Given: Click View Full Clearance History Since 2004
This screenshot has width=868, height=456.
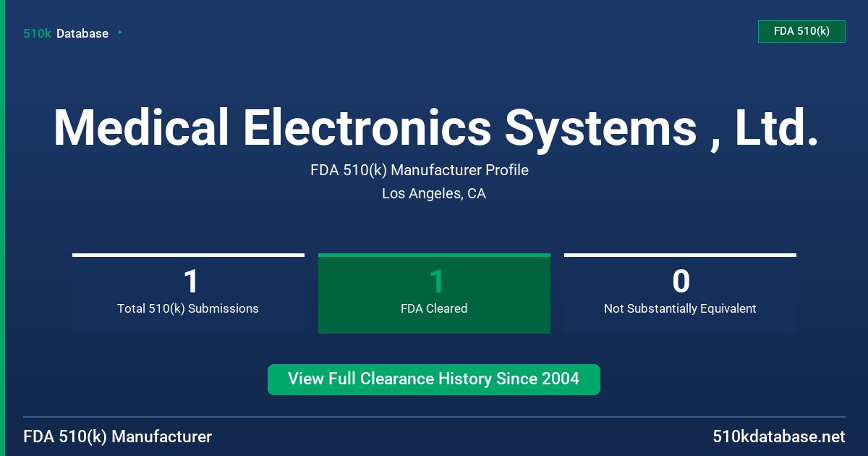Looking at the screenshot, I should 434,379.
